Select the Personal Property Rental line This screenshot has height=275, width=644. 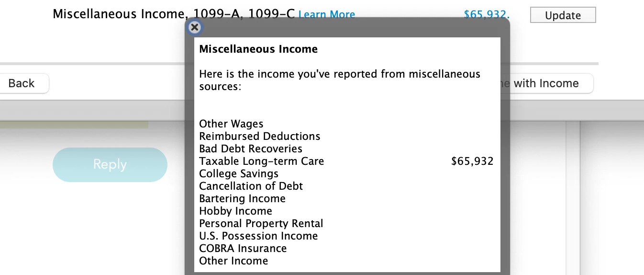[261, 223]
